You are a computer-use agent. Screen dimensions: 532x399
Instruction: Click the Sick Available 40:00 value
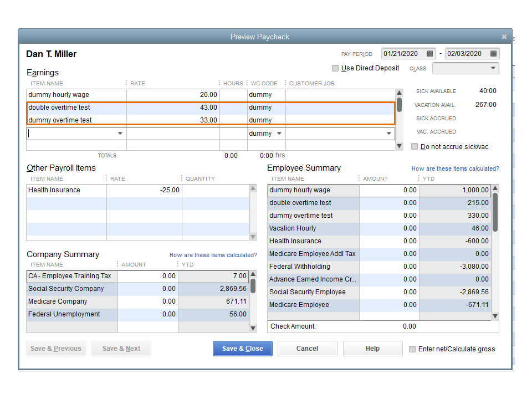[488, 91]
